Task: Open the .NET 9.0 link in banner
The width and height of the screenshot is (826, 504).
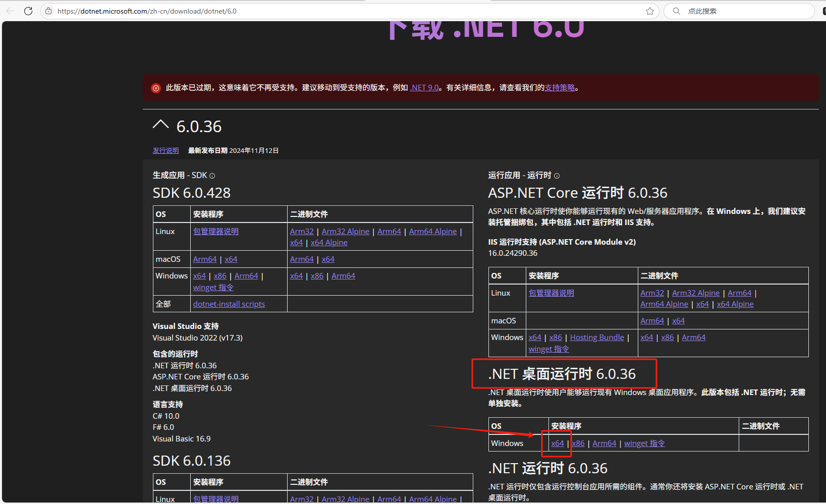Action: [424, 88]
